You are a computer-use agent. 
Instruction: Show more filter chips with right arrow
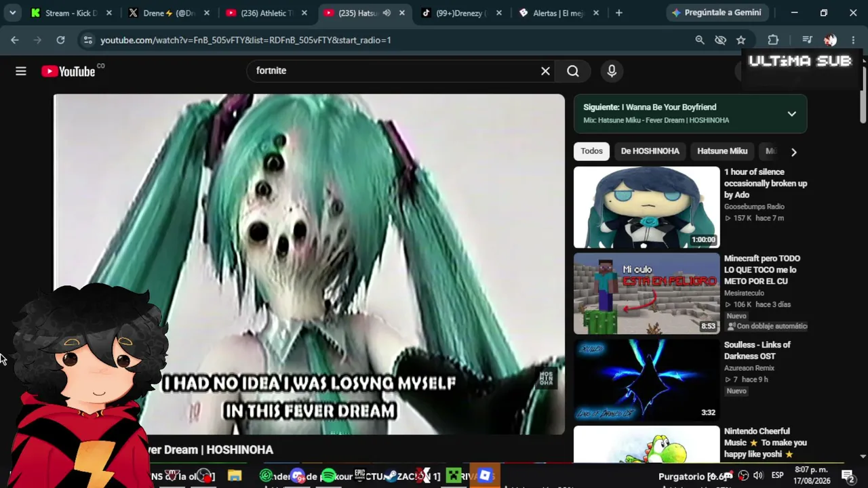click(793, 152)
